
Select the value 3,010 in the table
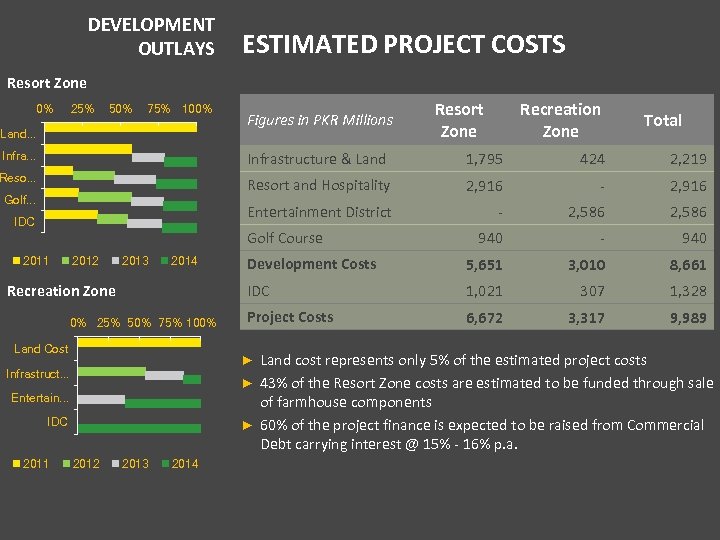click(x=586, y=265)
